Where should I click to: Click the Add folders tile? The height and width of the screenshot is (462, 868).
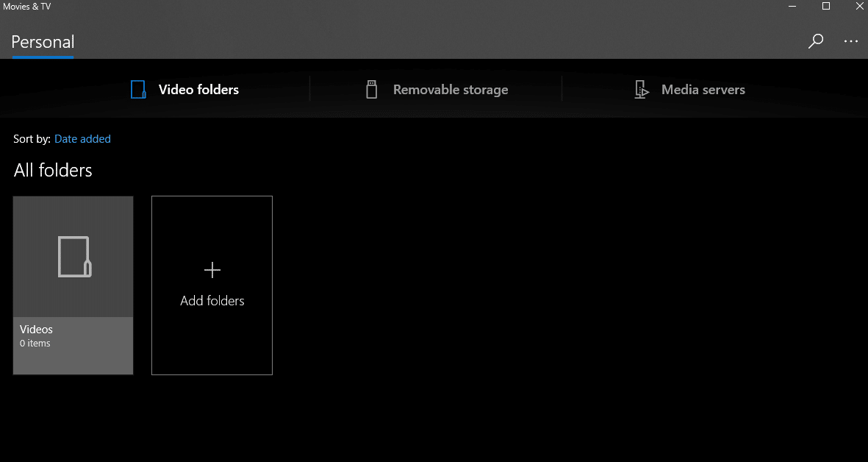click(212, 285)
